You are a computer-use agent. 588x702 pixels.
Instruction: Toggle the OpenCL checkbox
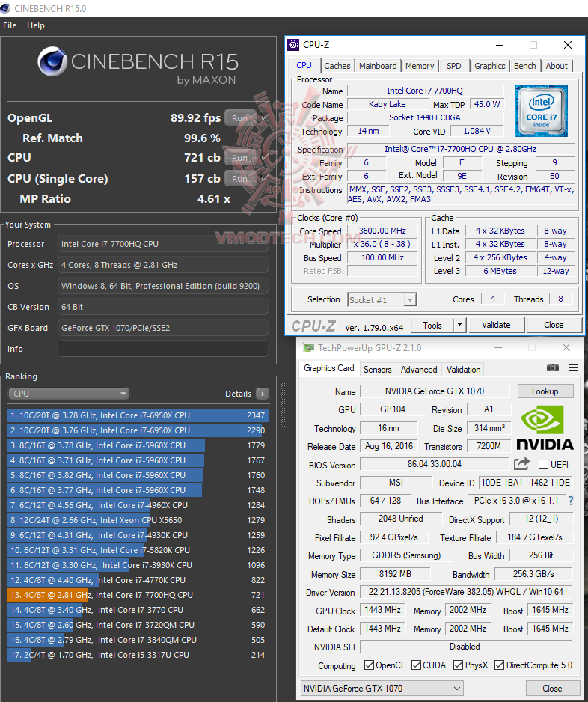(369, 665)
